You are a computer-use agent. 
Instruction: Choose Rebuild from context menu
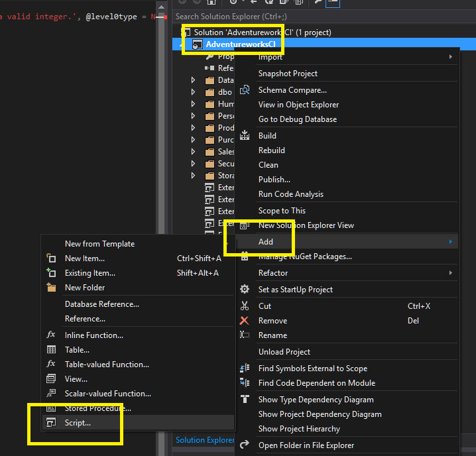point(272,150)
